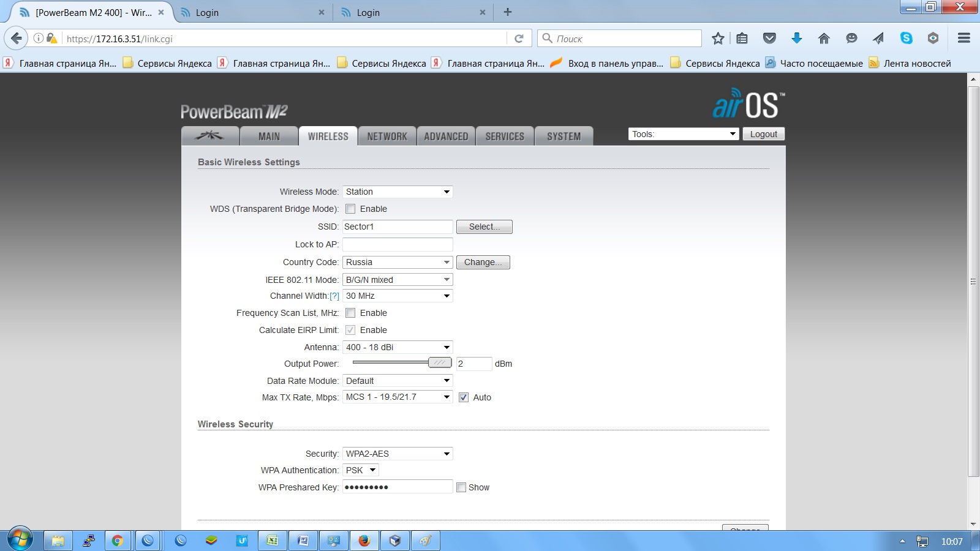Viewport: 980px width, 551px height.
Task: Open the Channel Width [?] help link
Action: 334,296
